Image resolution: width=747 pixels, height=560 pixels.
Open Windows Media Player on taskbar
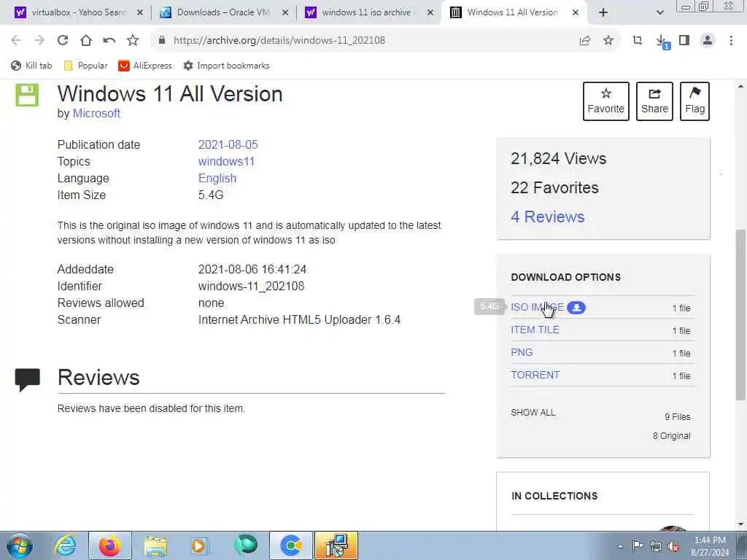[x=200, y=545]
